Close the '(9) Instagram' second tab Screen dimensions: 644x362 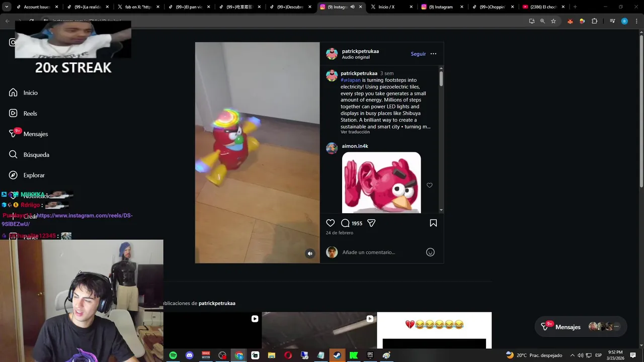[x=461, y=7]
